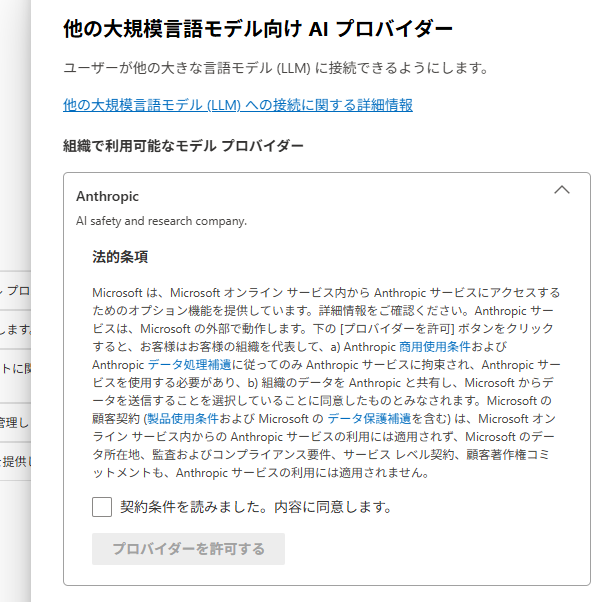Collapse the Anthropic provider card chevron

561,190
